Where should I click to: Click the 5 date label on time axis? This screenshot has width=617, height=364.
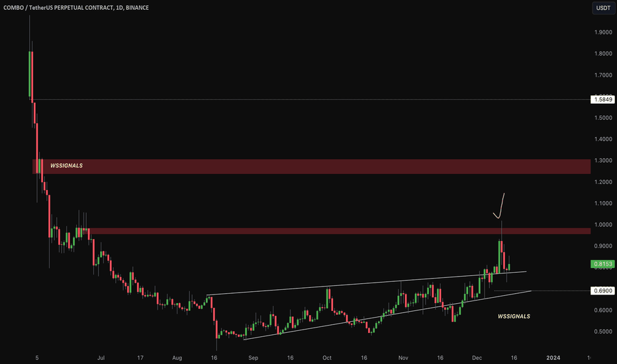(37, 357)
